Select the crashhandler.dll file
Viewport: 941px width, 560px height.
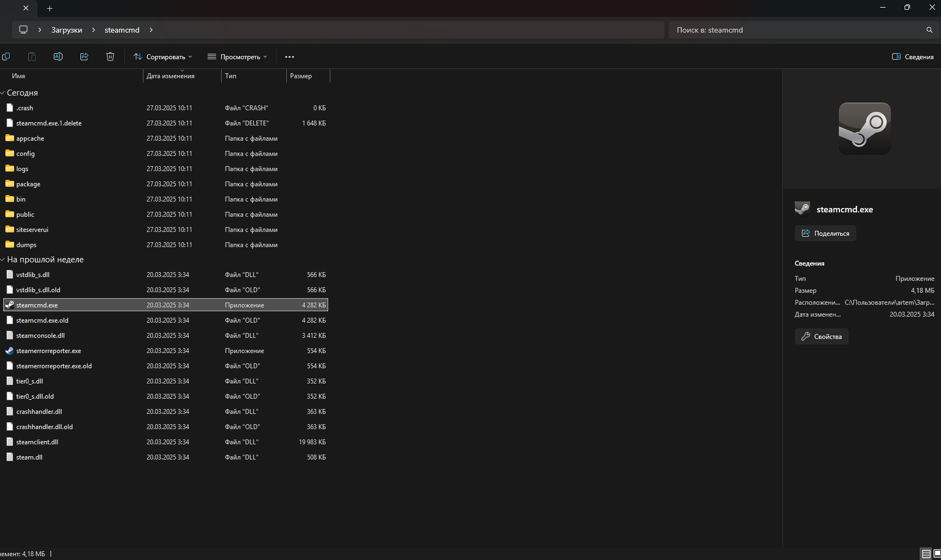[166, 411]
